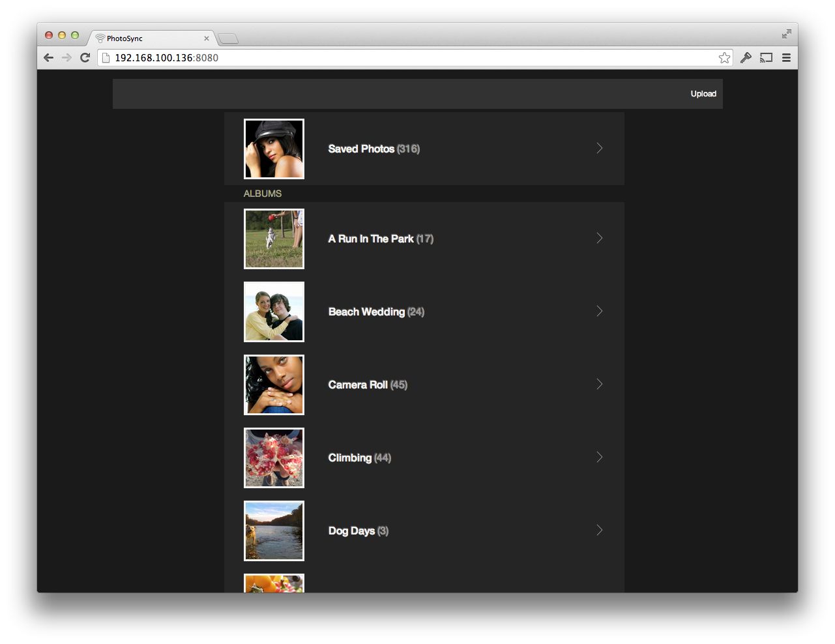The image size is (835, 644).
Task: Minimize window with yellow button
Action: tap(62, 35)
